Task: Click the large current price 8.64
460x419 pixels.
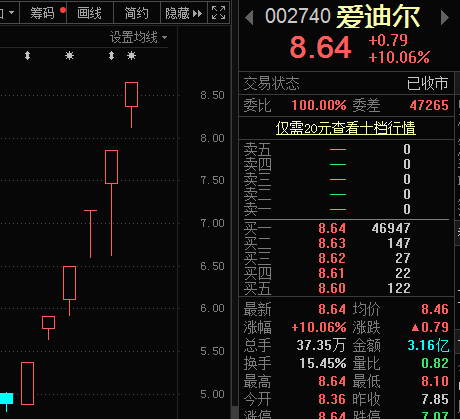Action: (x=320, y=48)
